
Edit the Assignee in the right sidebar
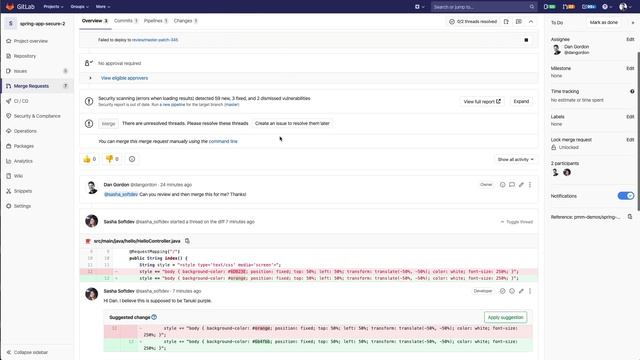[630, 40]
